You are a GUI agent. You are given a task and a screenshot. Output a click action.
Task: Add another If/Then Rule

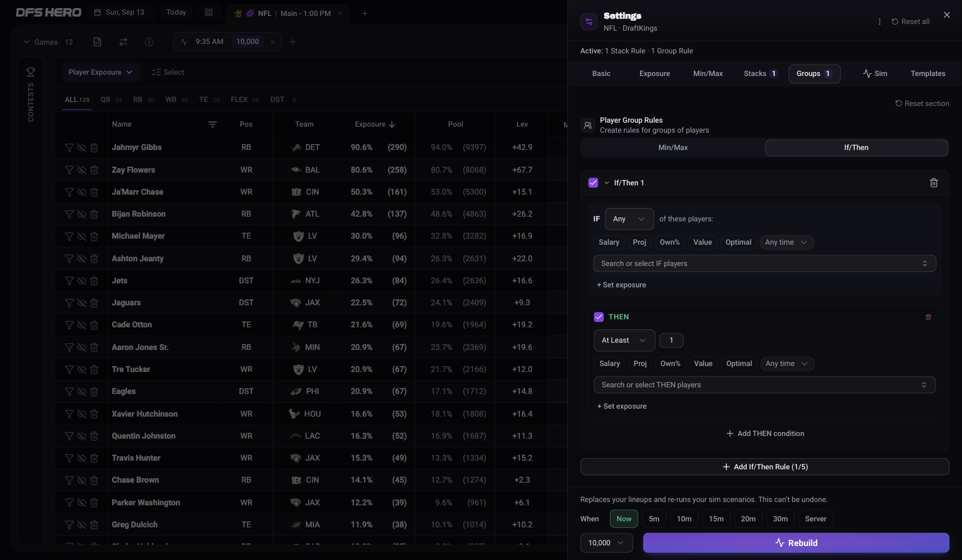pos(765,467)
